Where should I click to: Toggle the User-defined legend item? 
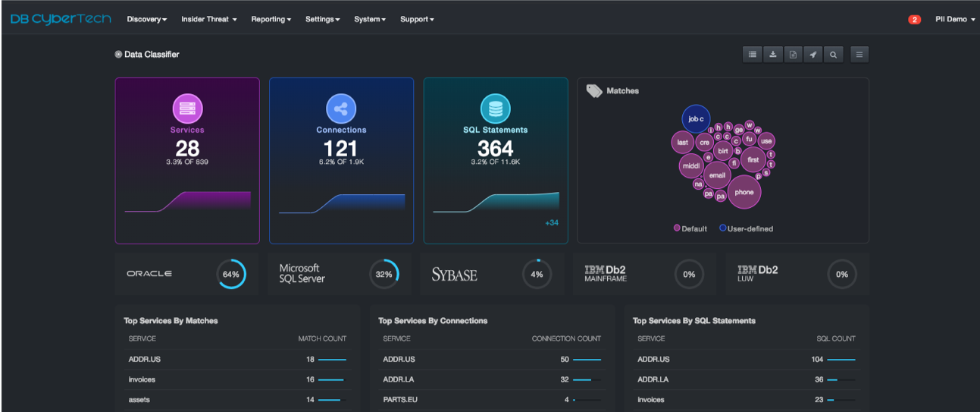point(746,228)
